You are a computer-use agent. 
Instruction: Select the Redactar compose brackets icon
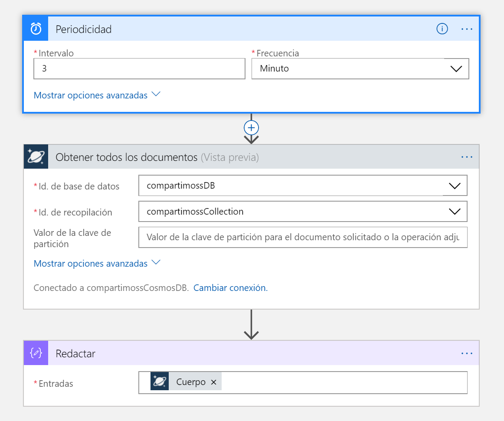(35, 353)
